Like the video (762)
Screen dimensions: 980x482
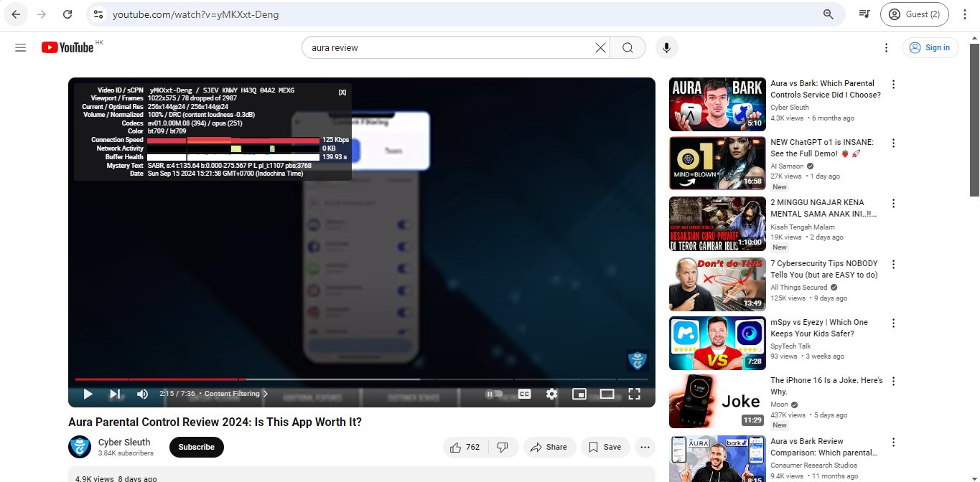[x=465, y=447]
